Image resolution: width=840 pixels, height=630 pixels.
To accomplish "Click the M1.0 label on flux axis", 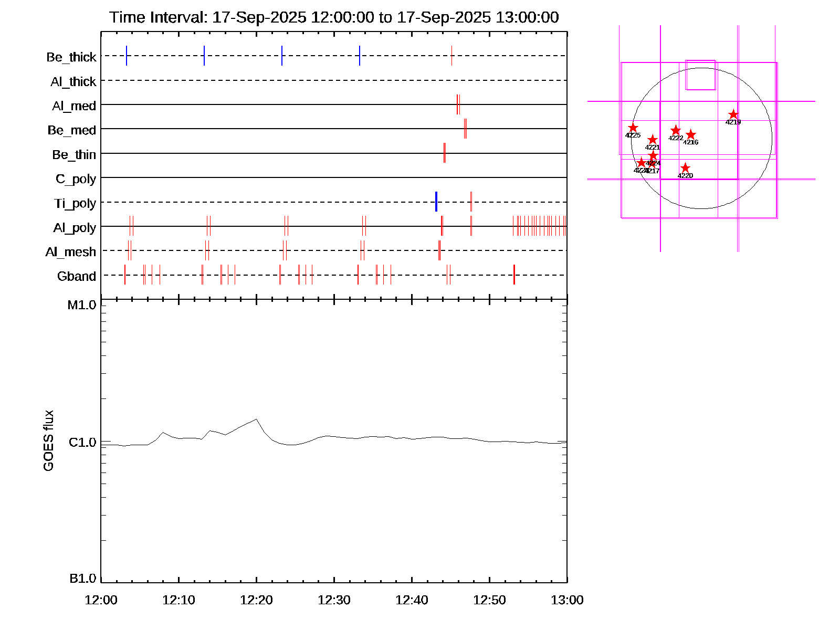I will [82, 305].
